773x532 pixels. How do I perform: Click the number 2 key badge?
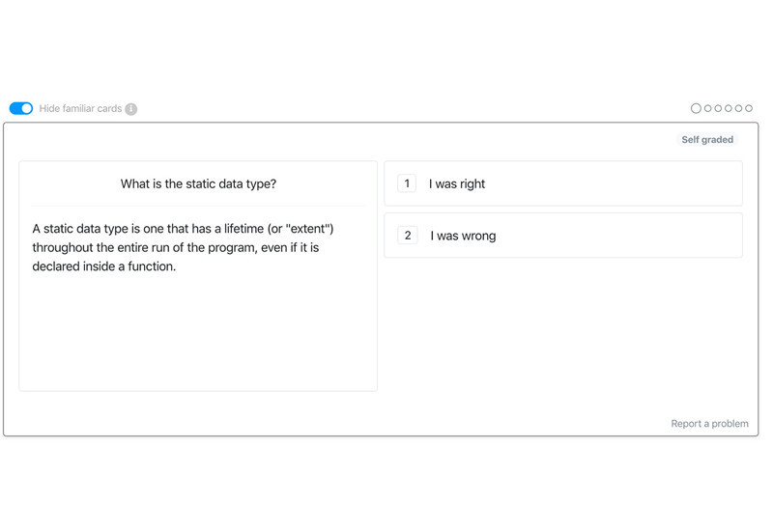407,236
